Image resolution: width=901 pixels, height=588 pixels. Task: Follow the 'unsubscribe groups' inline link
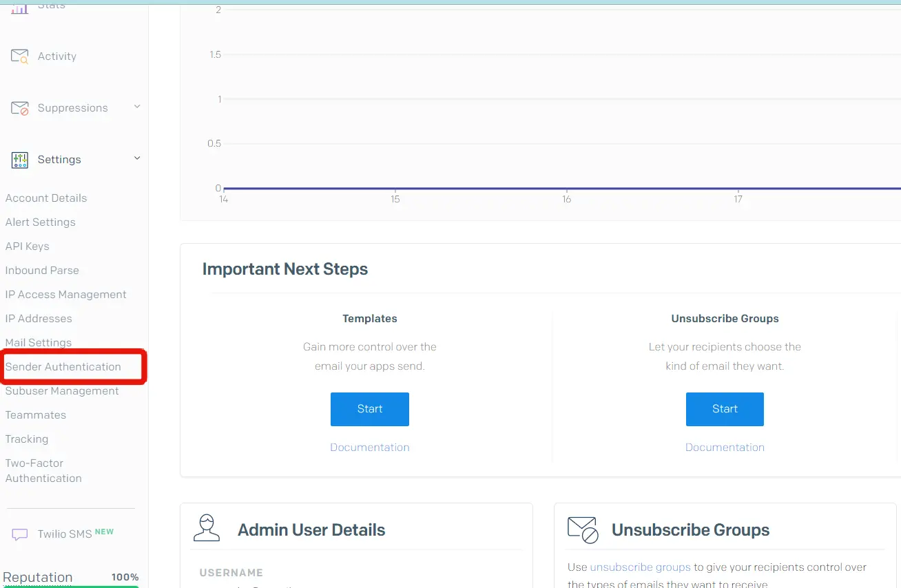[640, 567]
